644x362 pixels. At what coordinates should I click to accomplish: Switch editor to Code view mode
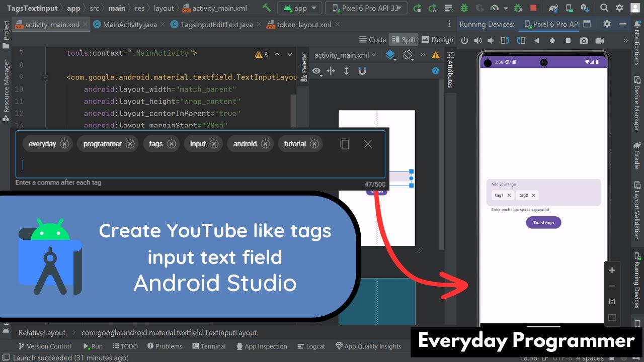pos(373,40)
